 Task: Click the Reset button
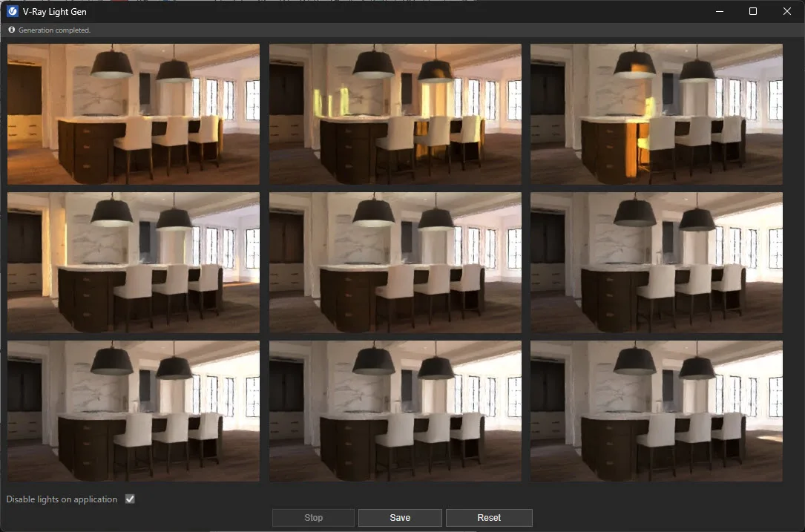coord(489,517)
